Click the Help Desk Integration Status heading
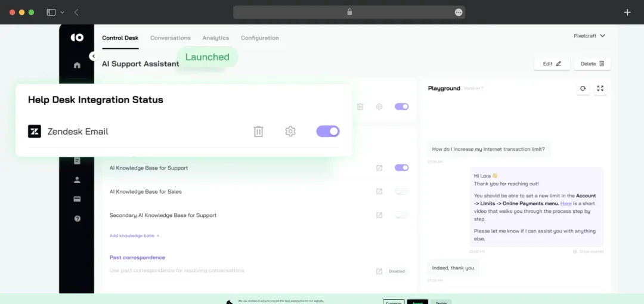 [95, 100]
